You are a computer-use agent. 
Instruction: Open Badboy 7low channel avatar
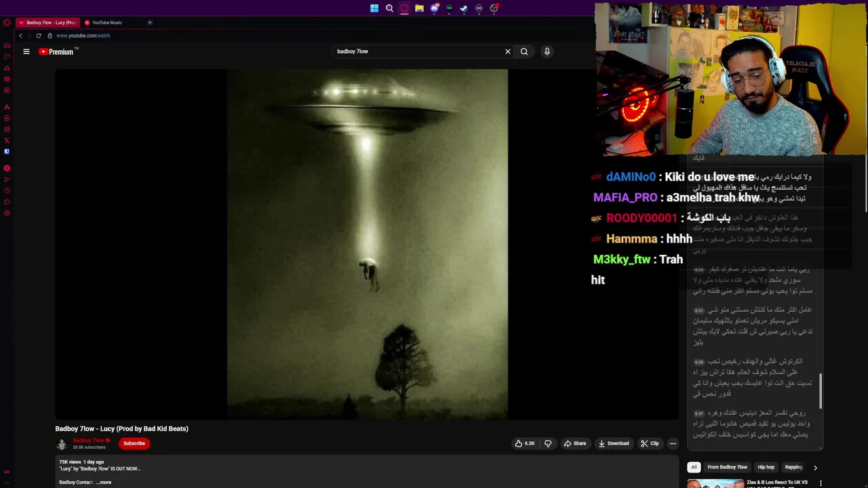pyautogui.click(x=62, y=444)
